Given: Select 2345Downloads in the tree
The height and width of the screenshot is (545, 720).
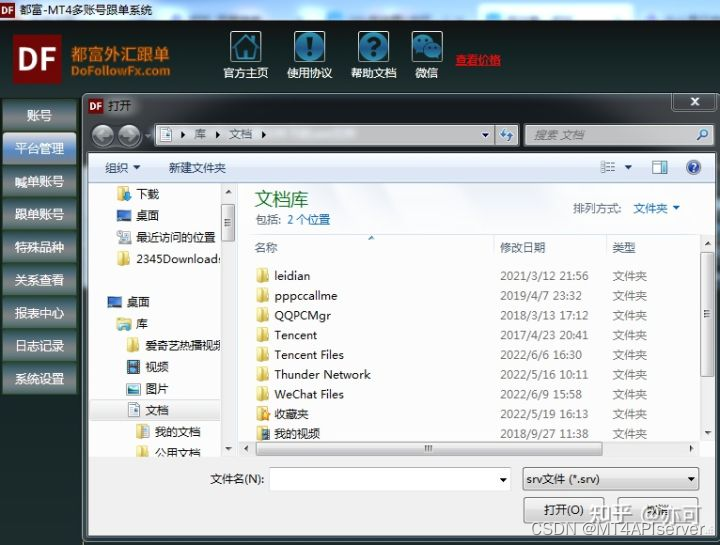Looking at the screenshot, I should (168, 259).
